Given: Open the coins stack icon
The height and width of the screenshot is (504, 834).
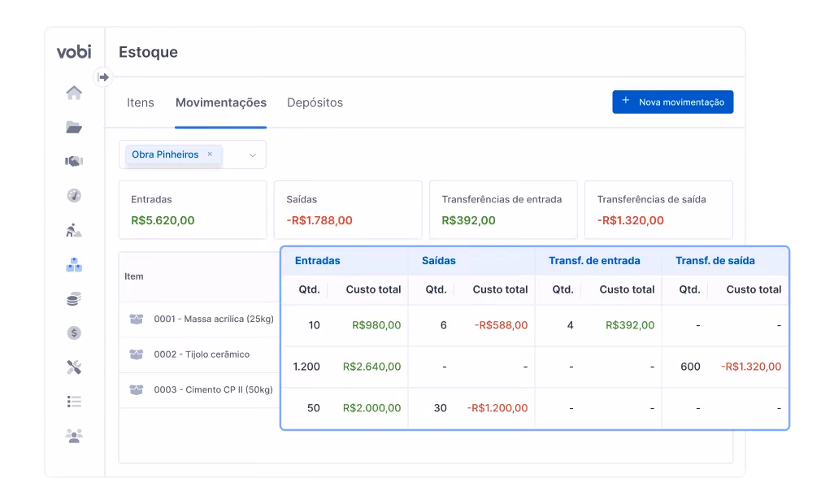Looking at the screenshot, I should 74,299.
